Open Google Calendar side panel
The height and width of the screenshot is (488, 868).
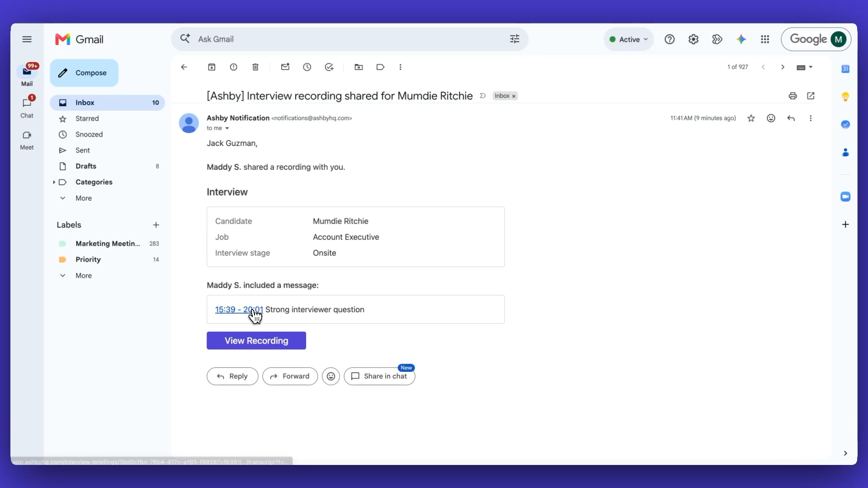click(x=845, y=69)
